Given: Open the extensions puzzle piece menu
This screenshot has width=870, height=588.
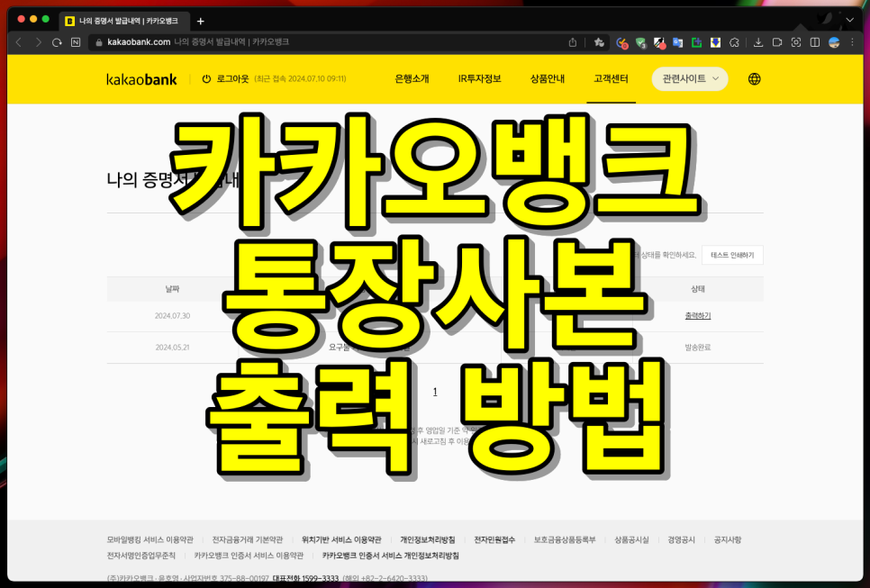Looking at the screenshot, I should 734,42.
